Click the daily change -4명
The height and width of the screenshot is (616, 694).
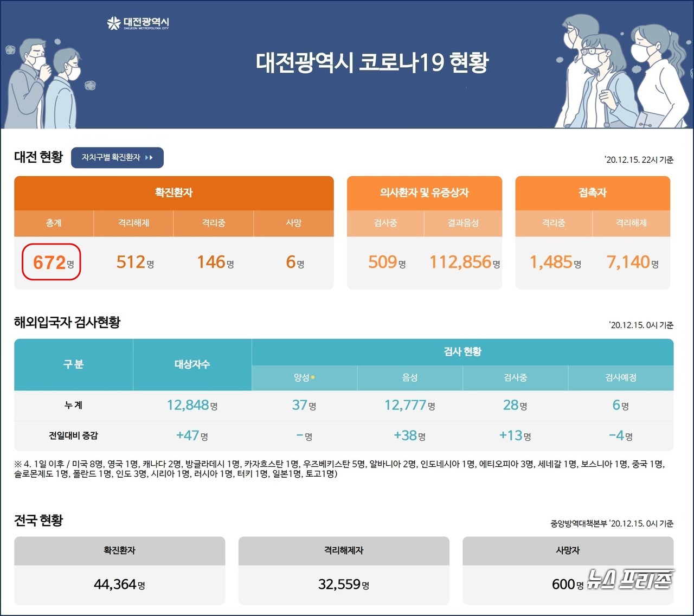621,435
